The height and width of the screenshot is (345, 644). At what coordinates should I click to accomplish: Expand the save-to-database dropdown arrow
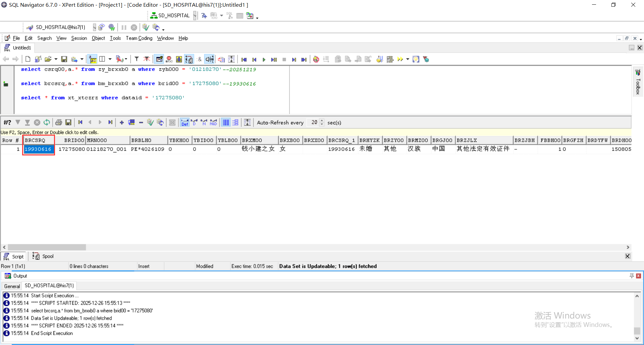(82, 59)
